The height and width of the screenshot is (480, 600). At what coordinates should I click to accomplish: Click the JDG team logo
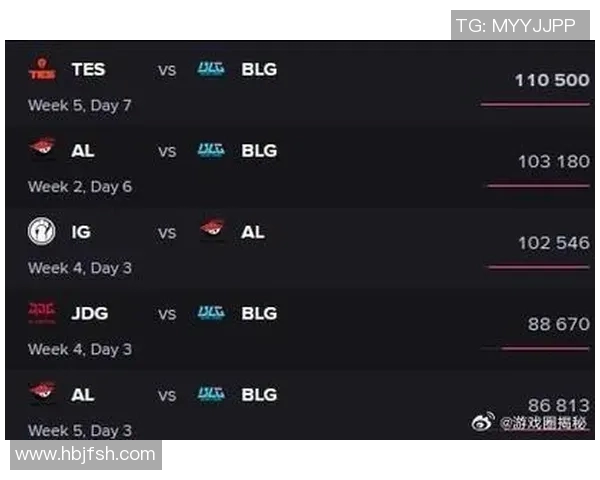(x=41, y=313)
